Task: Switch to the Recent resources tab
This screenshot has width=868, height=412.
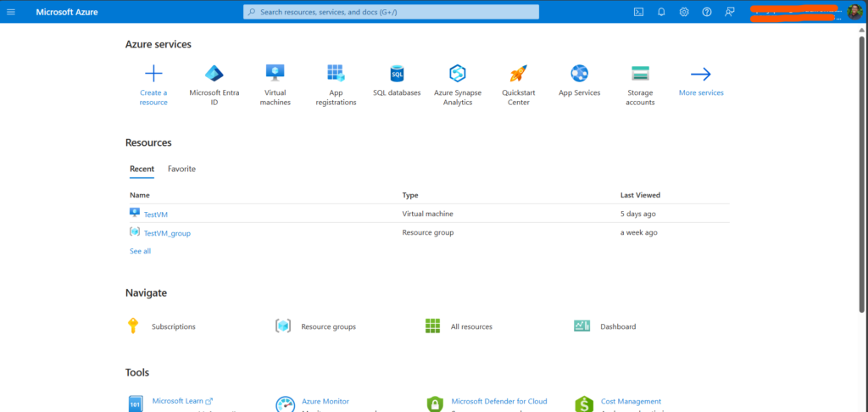Action: click(142, 169)
